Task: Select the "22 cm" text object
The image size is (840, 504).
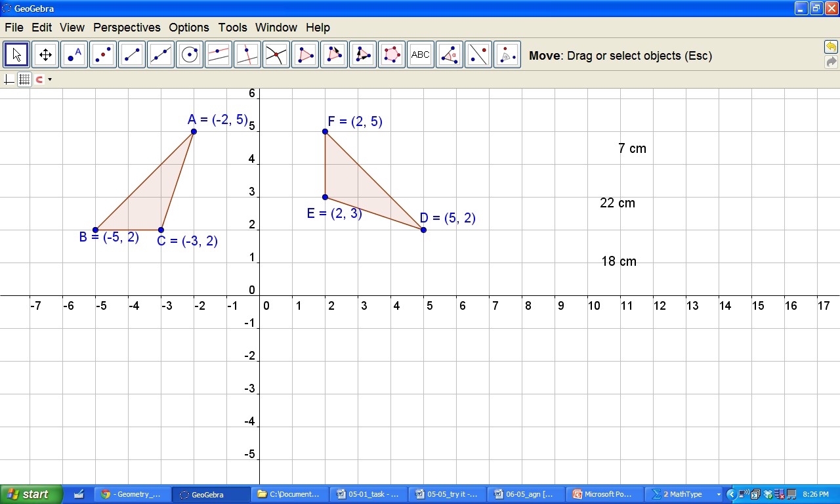Action: pyautogui.click(x=618, y=203)
